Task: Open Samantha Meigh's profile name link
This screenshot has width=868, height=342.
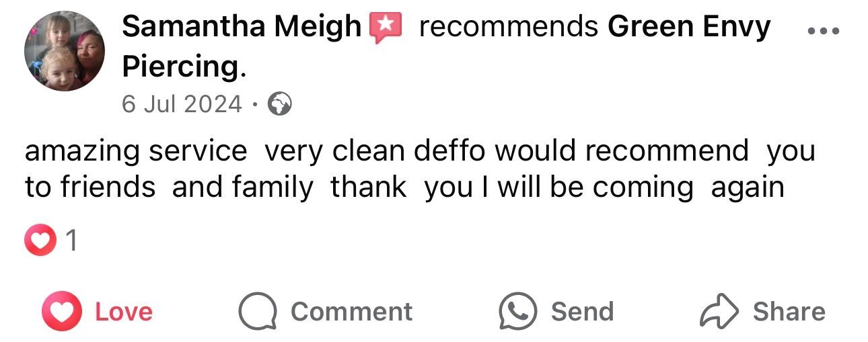Action: [x=242, y=27]
